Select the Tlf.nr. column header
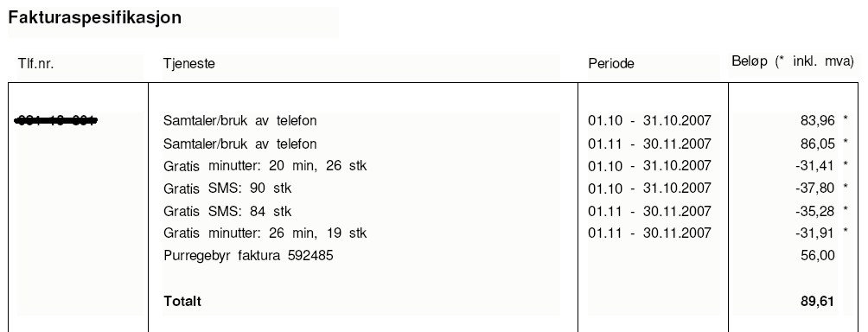 coord(36,64)
